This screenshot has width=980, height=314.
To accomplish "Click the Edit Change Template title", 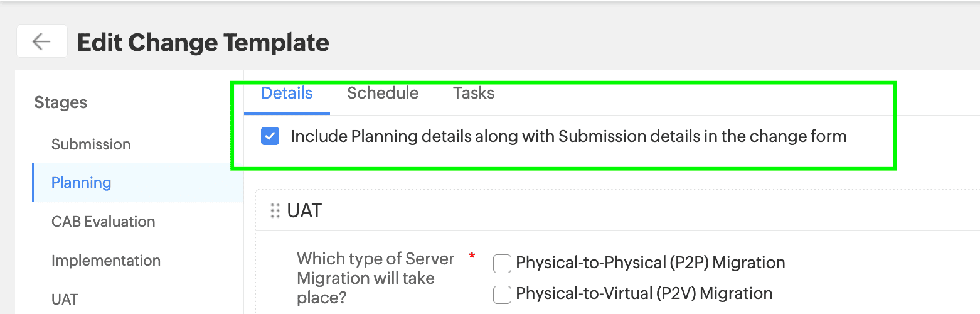I will tap(203, 43).
